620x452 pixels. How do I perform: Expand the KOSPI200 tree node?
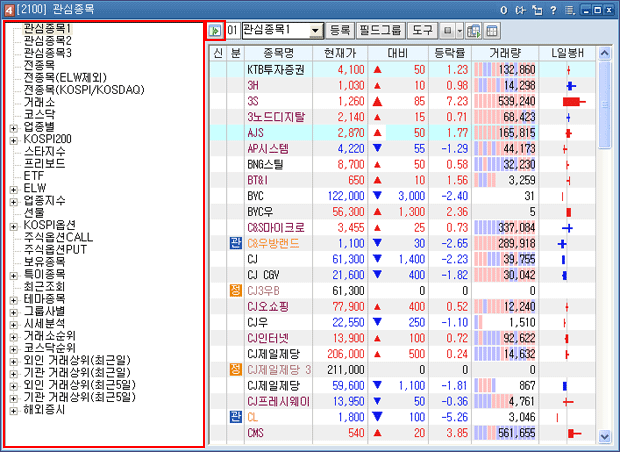click(x=13, y=139)
